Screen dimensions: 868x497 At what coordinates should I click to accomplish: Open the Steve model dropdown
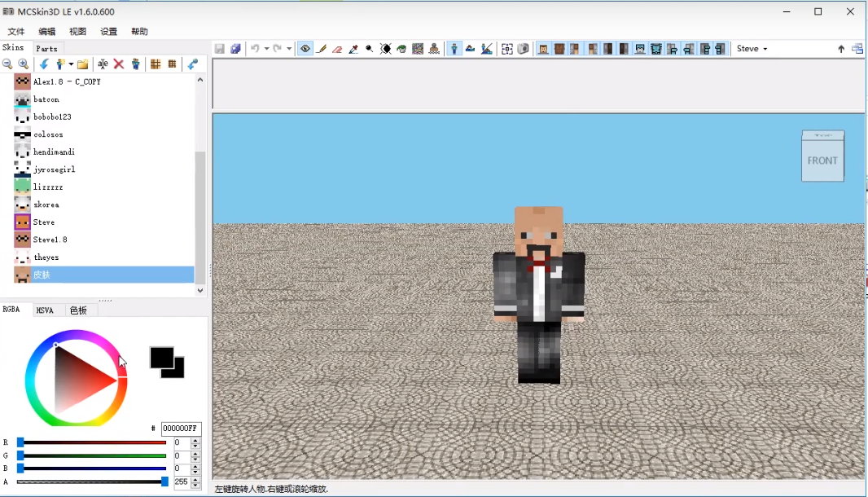[x=752, y=49]
